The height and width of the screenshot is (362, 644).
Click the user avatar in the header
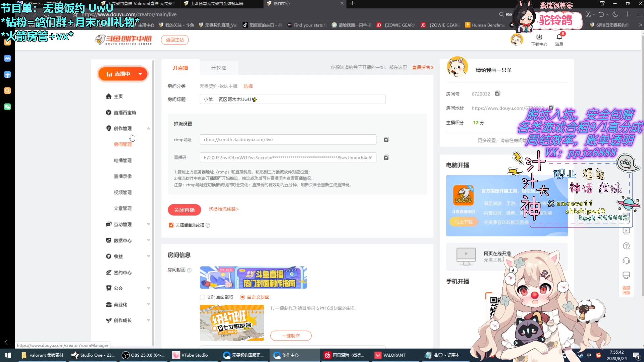[517, 40]
